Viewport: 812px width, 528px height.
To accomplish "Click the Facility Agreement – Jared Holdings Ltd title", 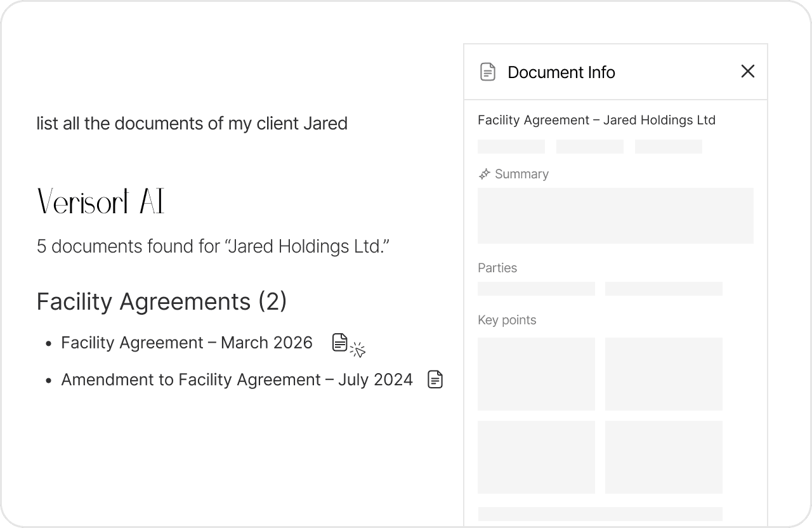I will tap(596, 120).
